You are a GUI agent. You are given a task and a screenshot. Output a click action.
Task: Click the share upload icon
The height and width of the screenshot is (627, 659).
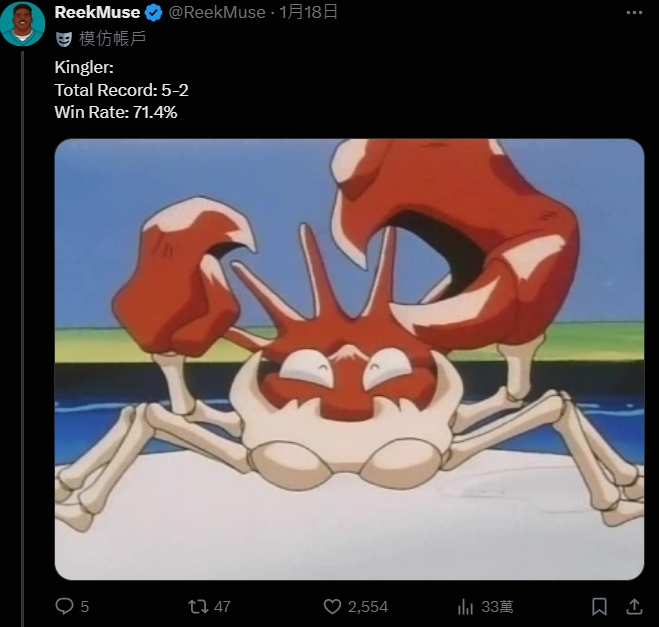pos(634,606)
